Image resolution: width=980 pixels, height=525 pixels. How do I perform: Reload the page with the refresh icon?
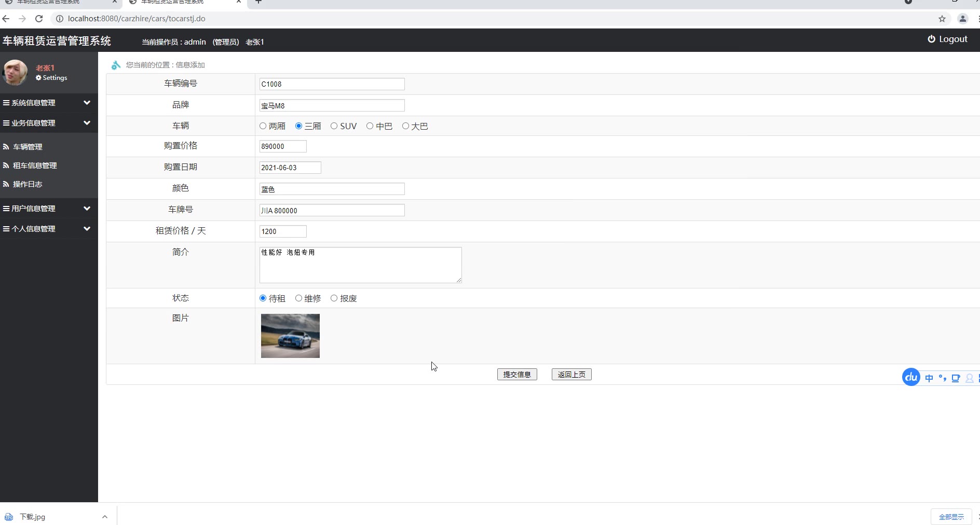[39, 19]
